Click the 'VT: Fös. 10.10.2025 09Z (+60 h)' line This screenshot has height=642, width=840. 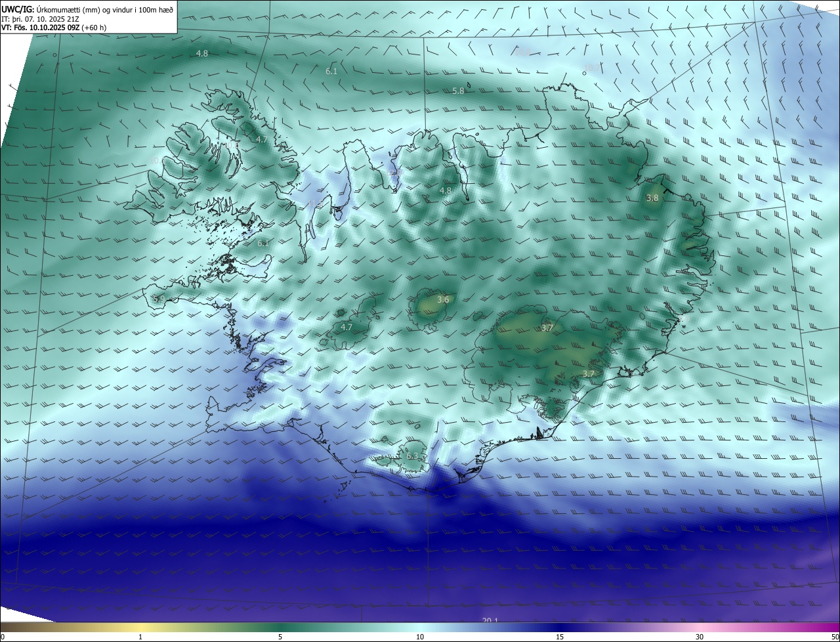pos(54,28)
